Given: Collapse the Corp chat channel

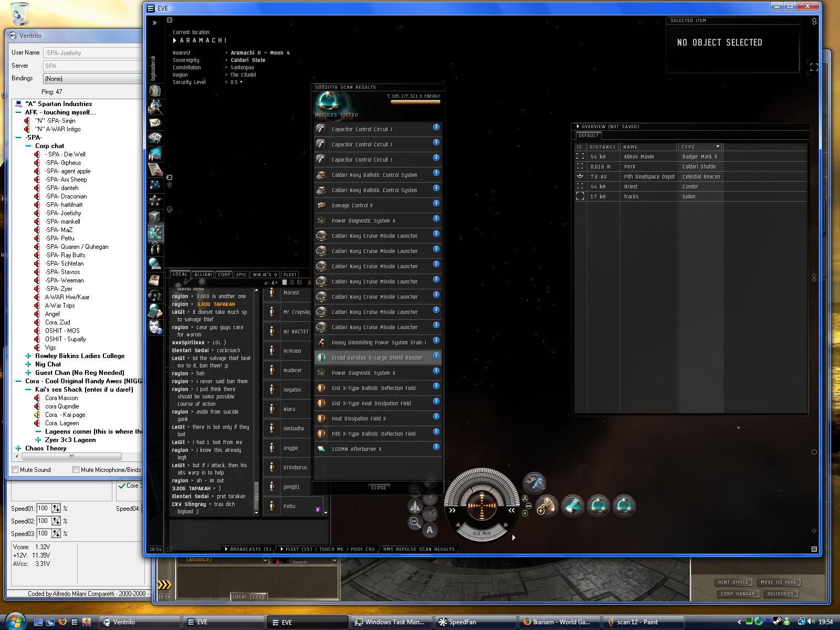Looking at the screenshot, I should 28,146.
